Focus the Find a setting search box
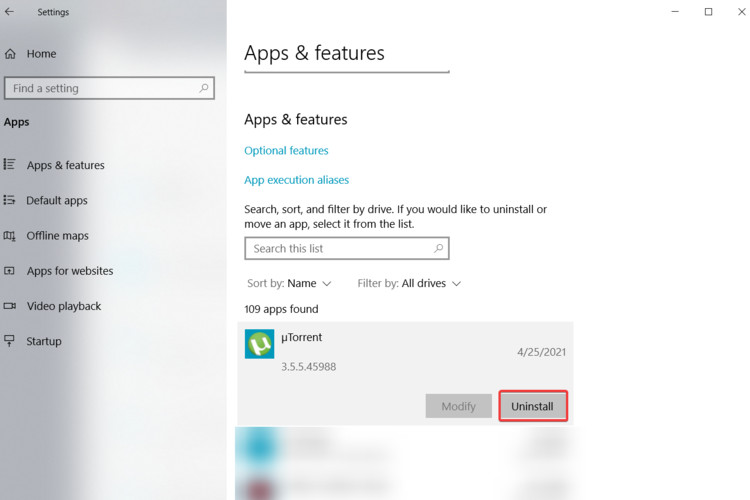750x500 pixels. (109, 88)
